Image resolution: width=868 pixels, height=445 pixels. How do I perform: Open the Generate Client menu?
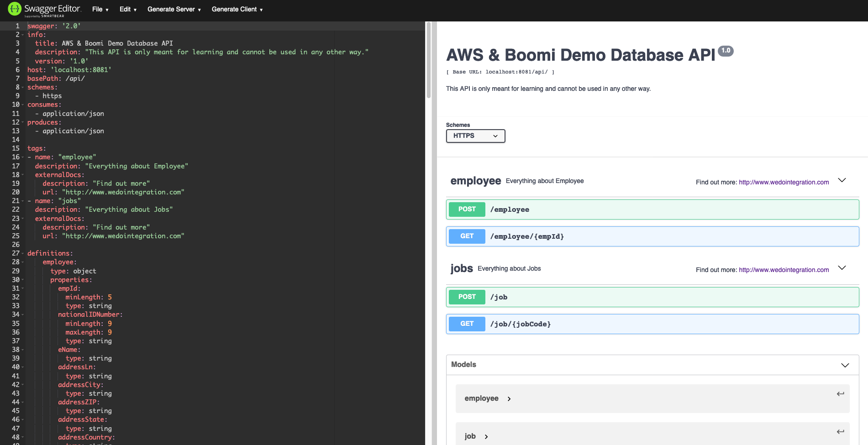click(x=237, y=9)
